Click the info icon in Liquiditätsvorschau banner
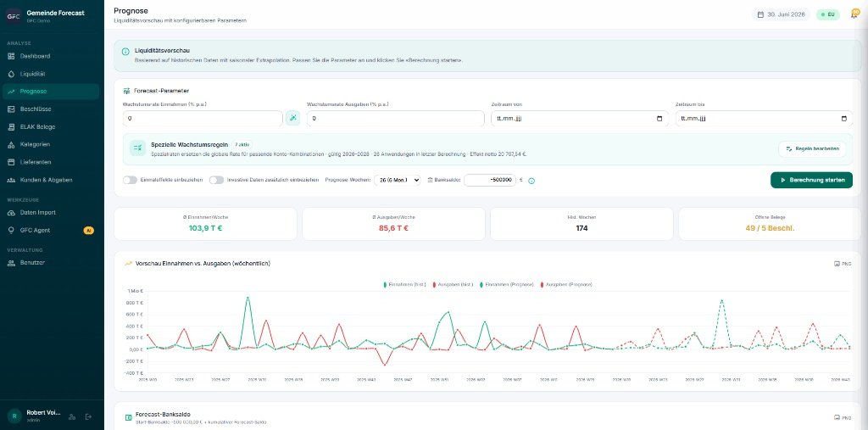This screenshot has width=868, height=430. [x=125, y=52]
